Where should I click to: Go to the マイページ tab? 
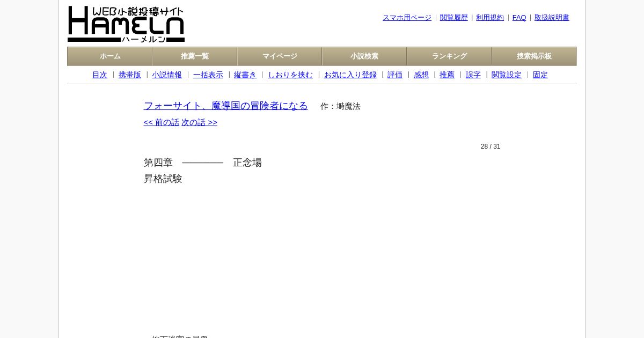(x=280, y=56)
